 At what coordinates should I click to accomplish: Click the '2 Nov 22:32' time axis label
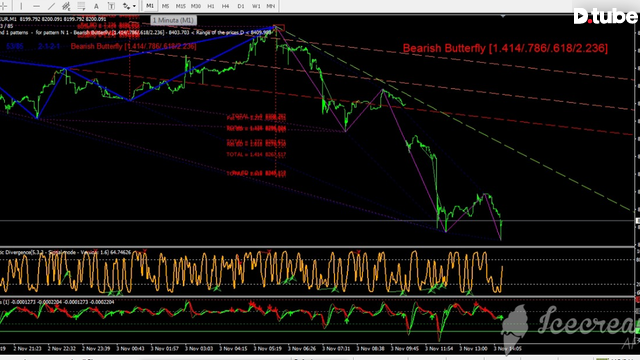62,349
